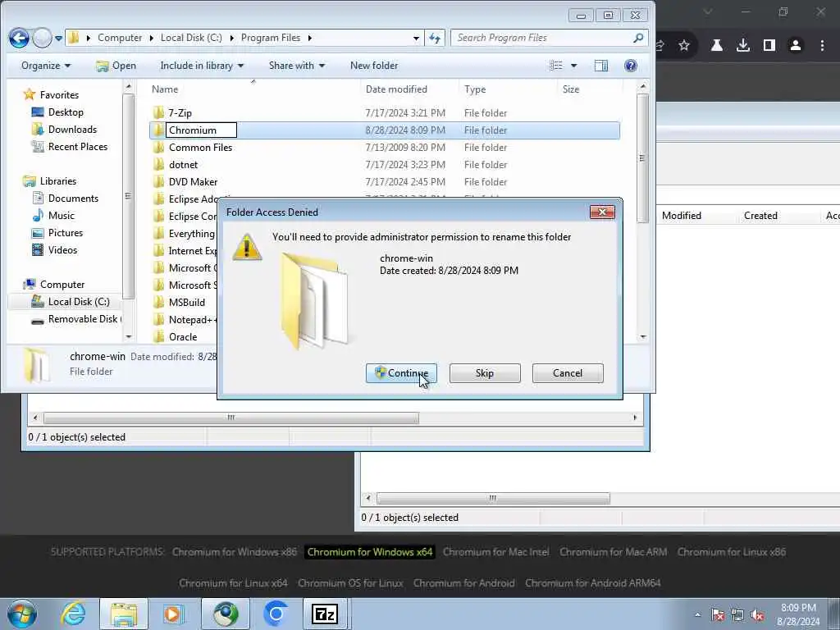Open Internet Explorer from taskbar

(72, 614)
